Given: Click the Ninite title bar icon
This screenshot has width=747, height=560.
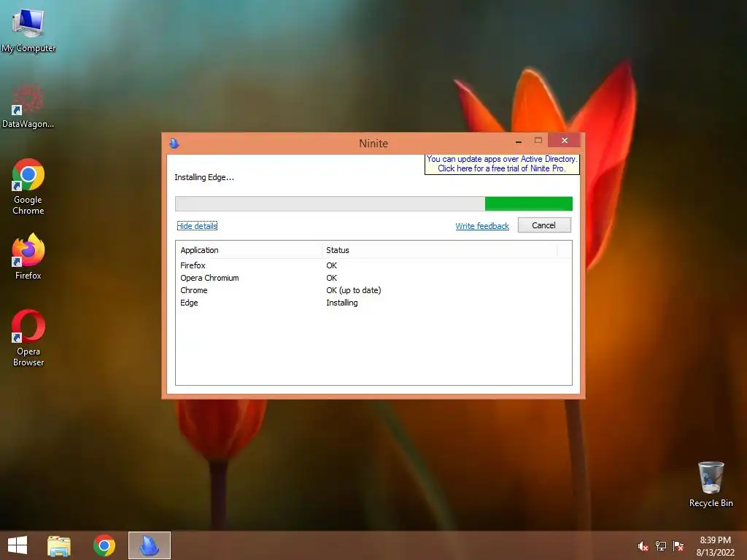Looking at the screenshot, I should click(174, 143).
